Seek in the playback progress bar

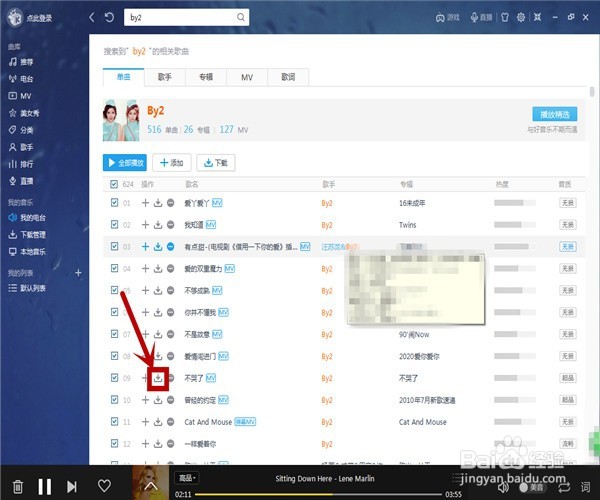click(x=318, y=494)
